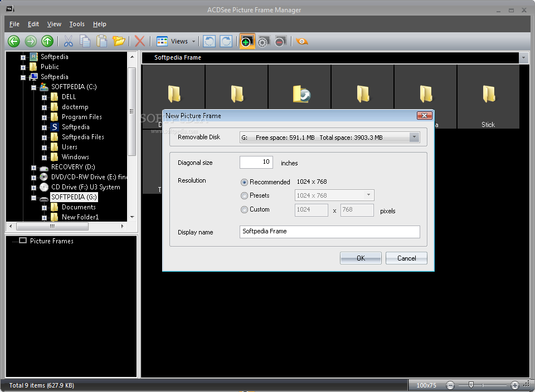This screenshot has height=392, width=535.
Task: Open the Presets 1024 x 768 combo box
Action: (x=334, y=195)
